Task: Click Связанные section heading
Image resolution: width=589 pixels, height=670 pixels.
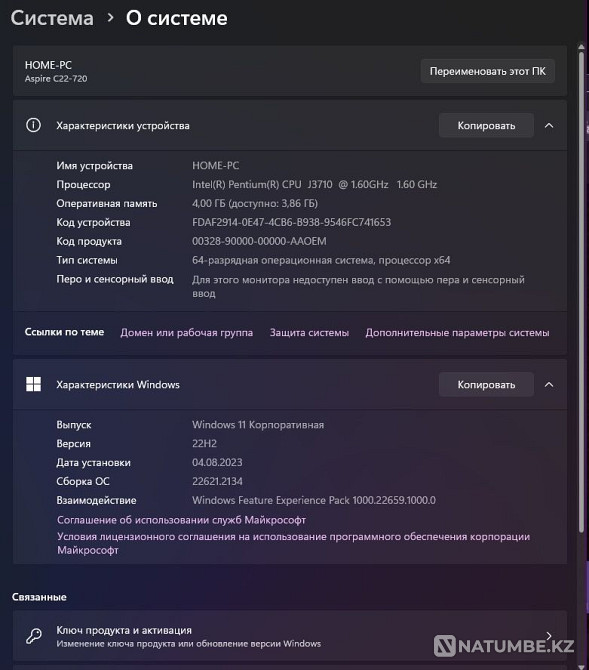Action: tap(39, 597)
